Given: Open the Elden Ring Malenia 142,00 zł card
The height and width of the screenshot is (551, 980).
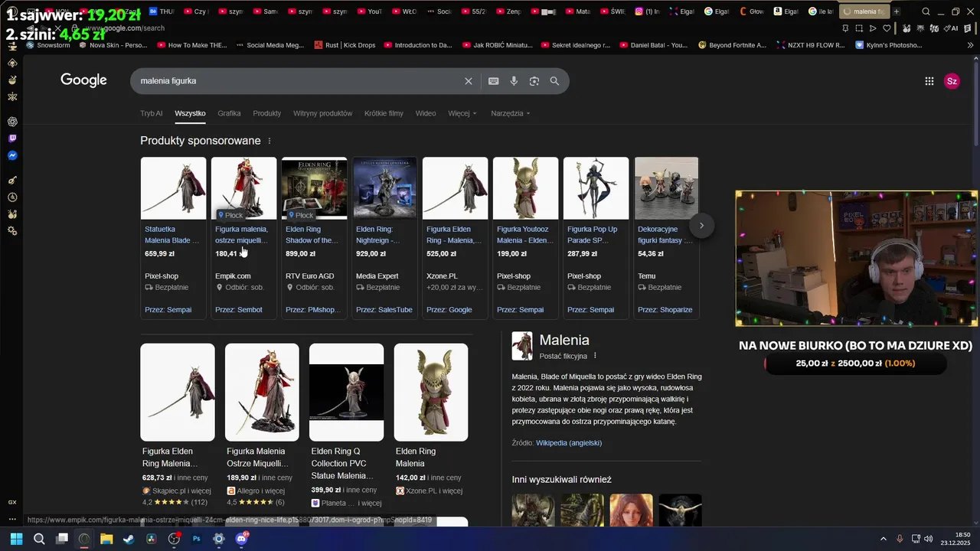Looking at the screenshot, I should coord(430,419).
